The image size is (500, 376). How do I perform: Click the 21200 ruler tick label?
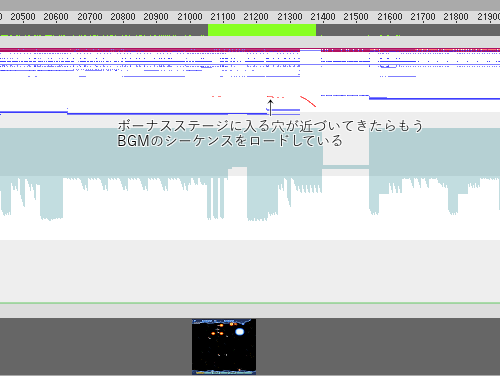point(256,17)
